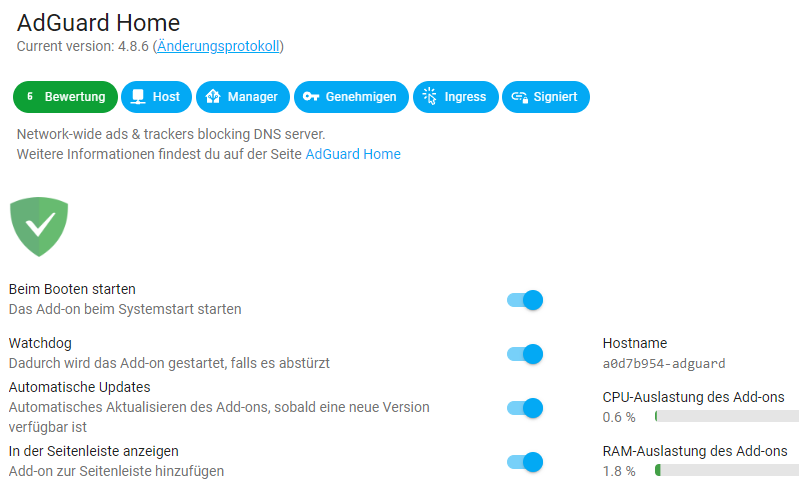Click the CPU-Auslastung progress bar

click(727, 416)
